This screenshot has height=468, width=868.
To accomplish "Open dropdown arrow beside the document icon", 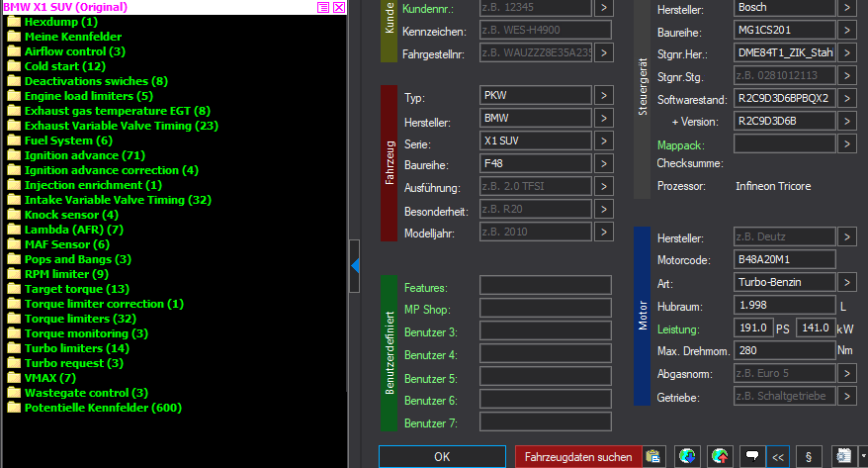I will (x=863, y=456).
